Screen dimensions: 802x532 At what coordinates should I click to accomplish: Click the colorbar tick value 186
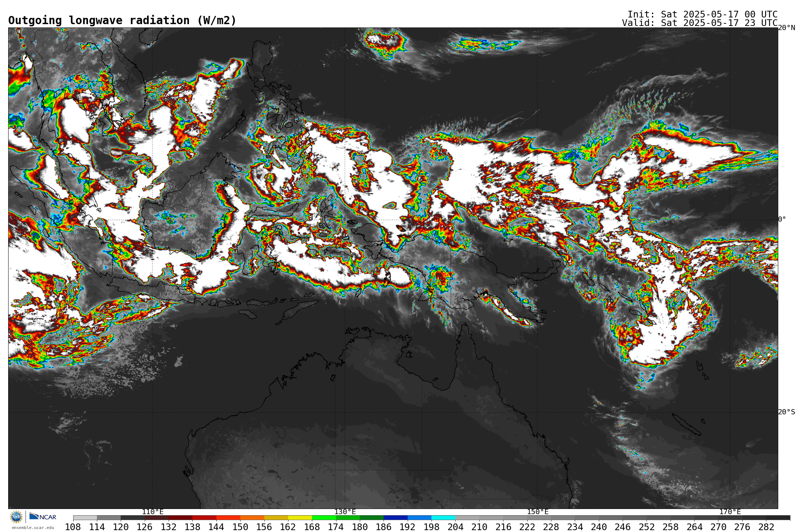[384, 527]
